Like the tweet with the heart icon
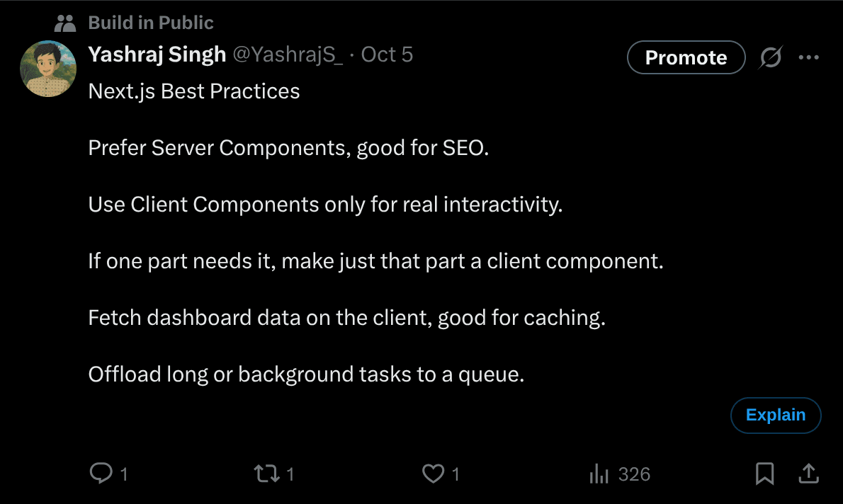 point(433,474)
